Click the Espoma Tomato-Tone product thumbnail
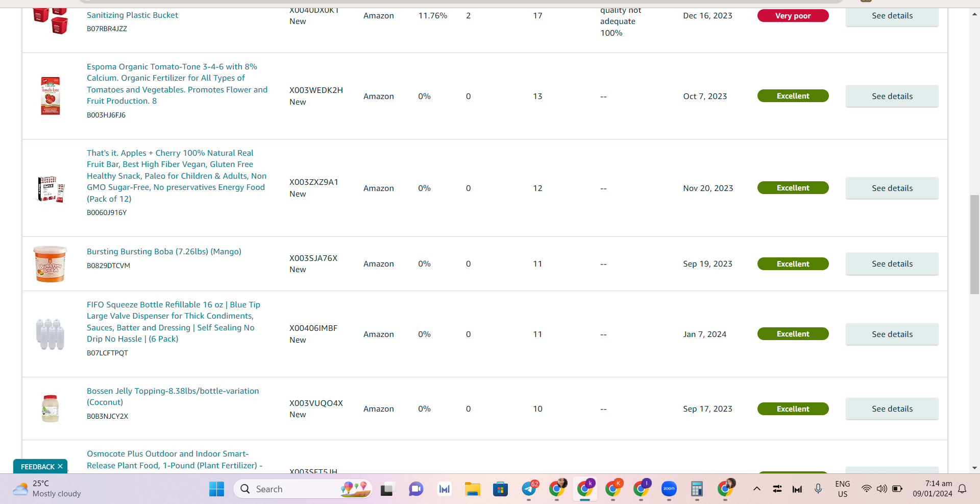Viewport: 980px width, 504px height. (51, 96)
